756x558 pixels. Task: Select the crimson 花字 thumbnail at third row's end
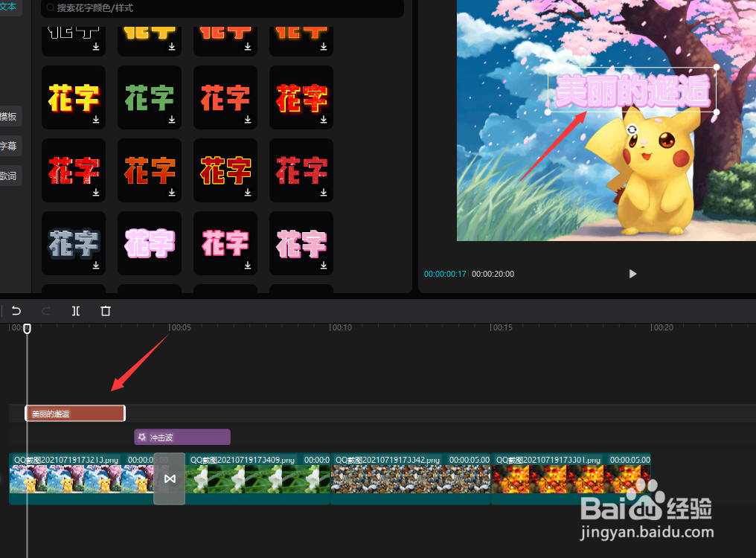pyautogui.click(x=301, y=170)
